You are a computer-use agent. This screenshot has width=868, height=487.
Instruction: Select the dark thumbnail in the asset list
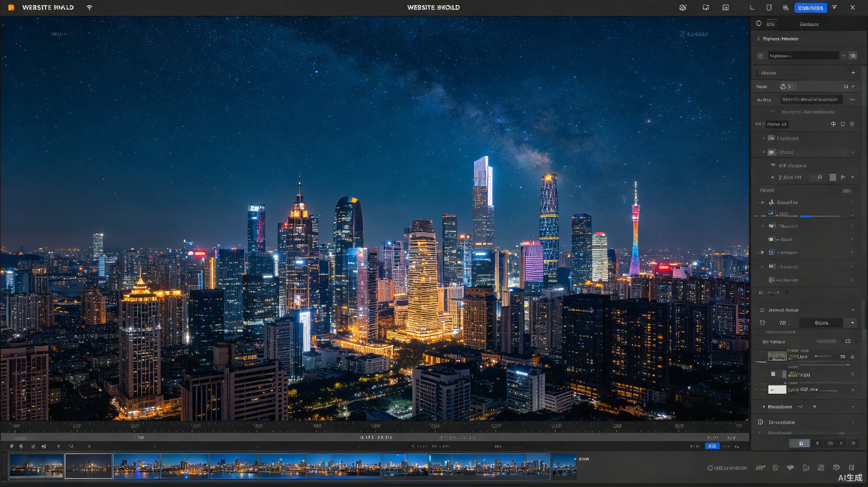pyautogui.click(x=777, y=357)
